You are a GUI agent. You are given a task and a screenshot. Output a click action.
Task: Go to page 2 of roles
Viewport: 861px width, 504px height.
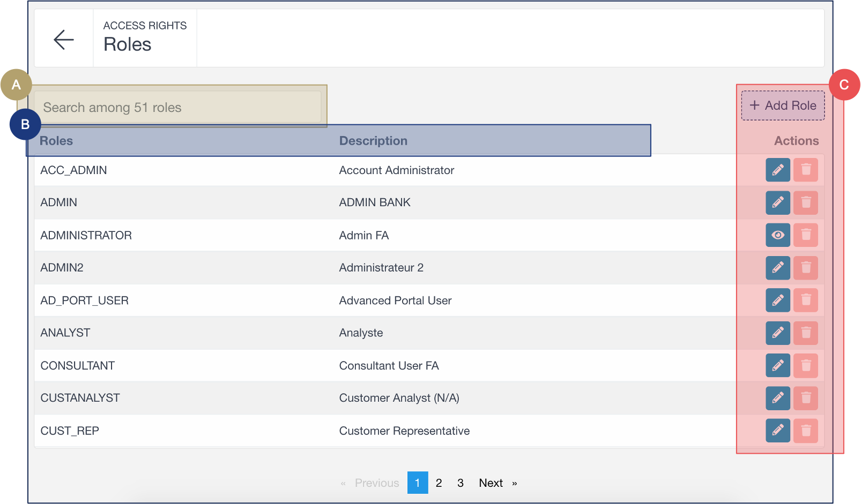click(x=439, y=483)
